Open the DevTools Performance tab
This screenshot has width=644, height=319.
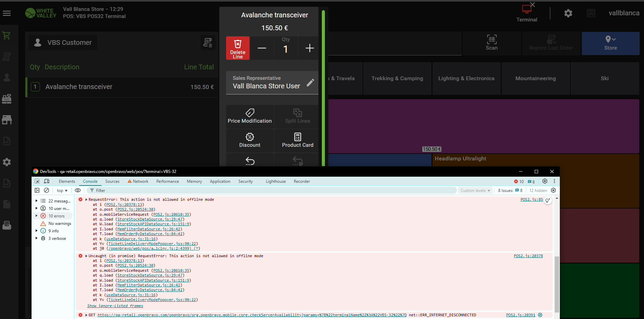pos(167,181)
